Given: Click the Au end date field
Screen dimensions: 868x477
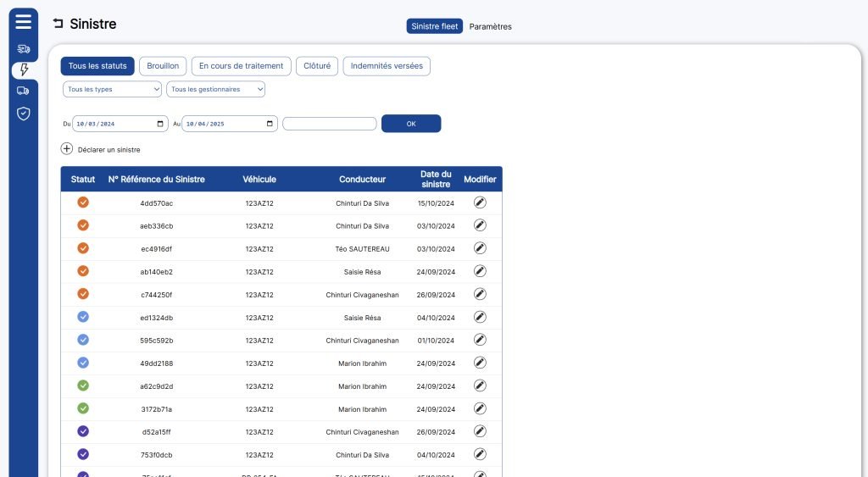Looking at the screenshot, I should click(230, 124).
